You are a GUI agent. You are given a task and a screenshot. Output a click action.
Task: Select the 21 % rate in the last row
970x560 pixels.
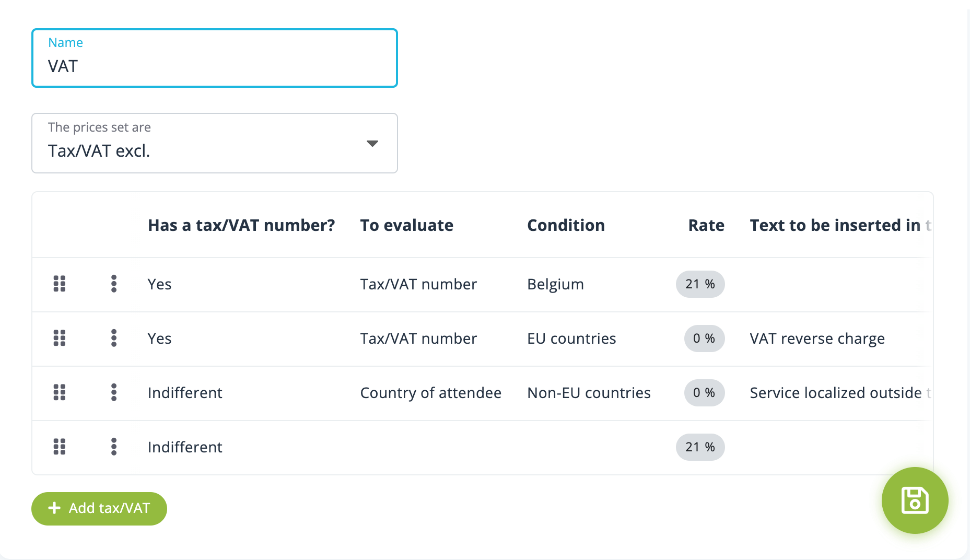(700, 447)
